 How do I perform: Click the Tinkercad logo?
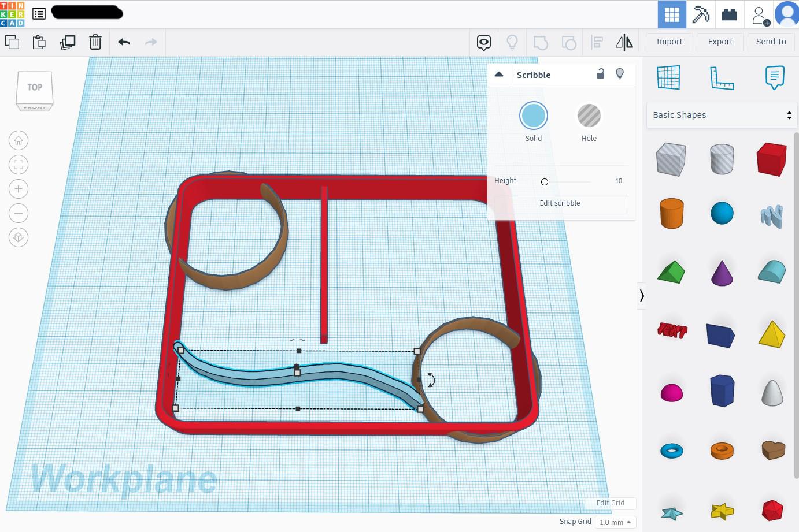[12, 14]
